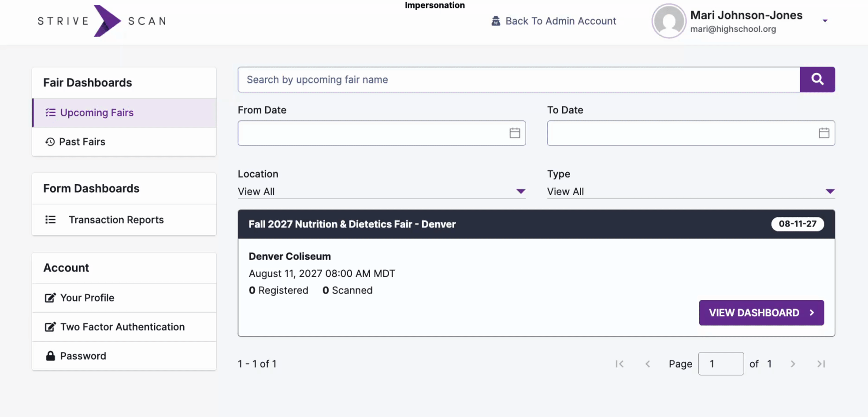868x417 pixels.
Task: Click the page number input box
Action: (x=721, y=364)
